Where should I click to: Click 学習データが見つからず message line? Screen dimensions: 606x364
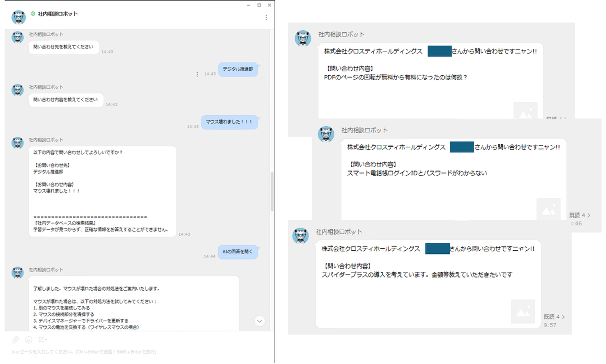(101, 230)
